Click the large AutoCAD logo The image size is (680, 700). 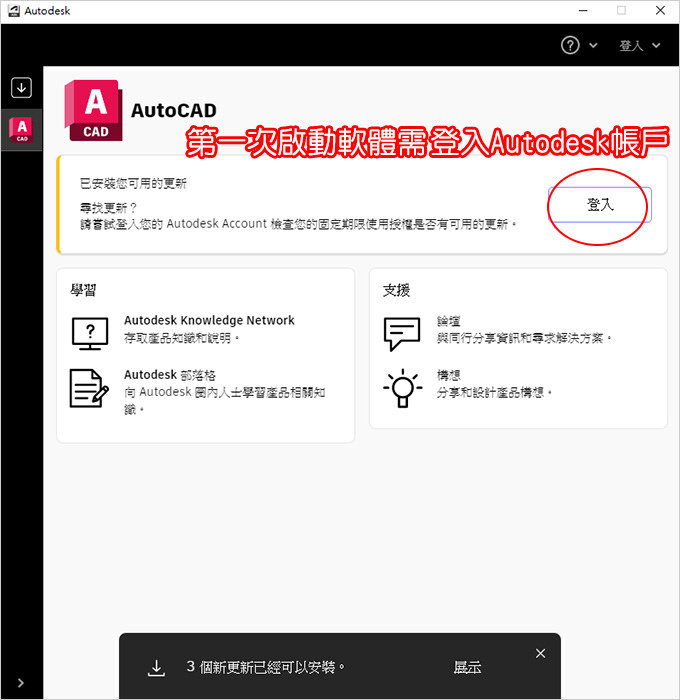[93, 110]
